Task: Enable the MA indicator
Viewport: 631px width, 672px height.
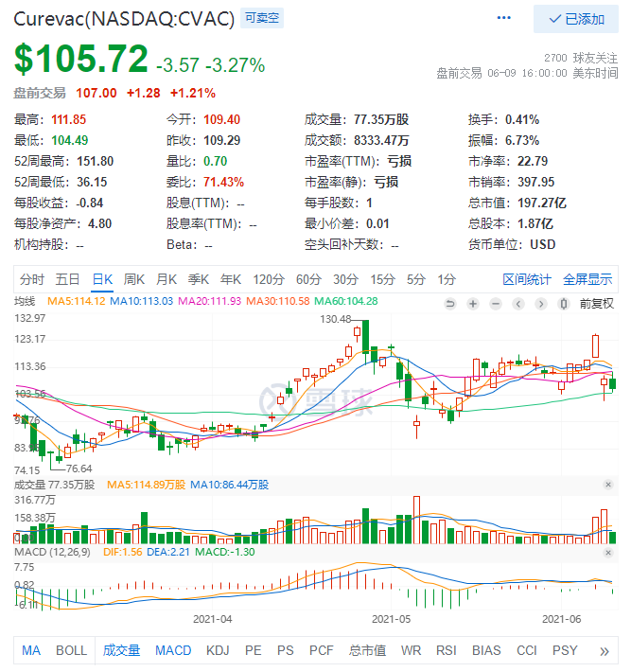Action: [x=31, y=650]
